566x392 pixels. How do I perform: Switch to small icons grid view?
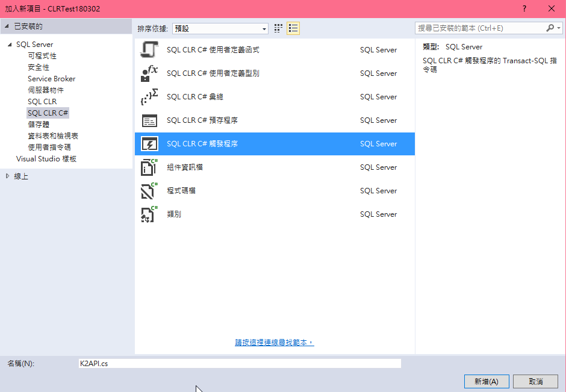[x=278, y=28]
